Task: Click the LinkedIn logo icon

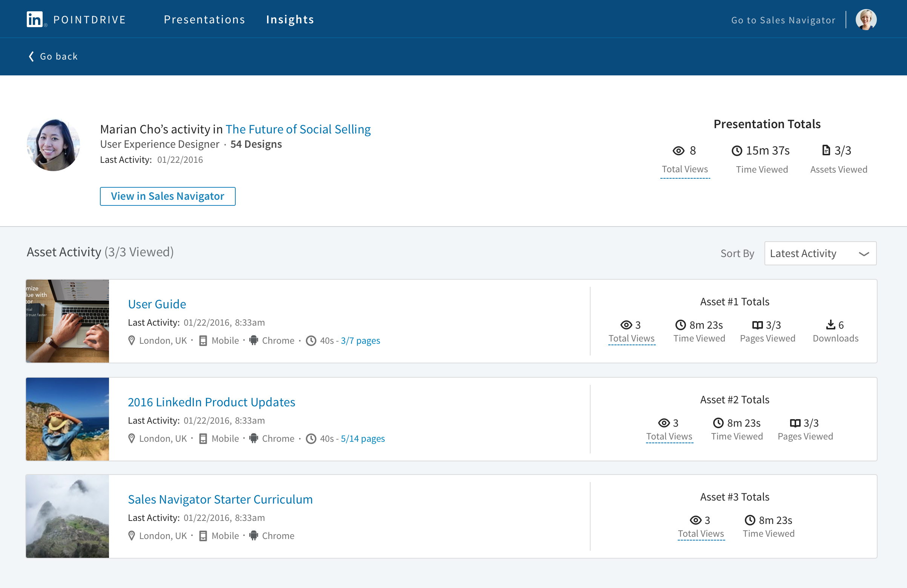Action: [35, 19]
